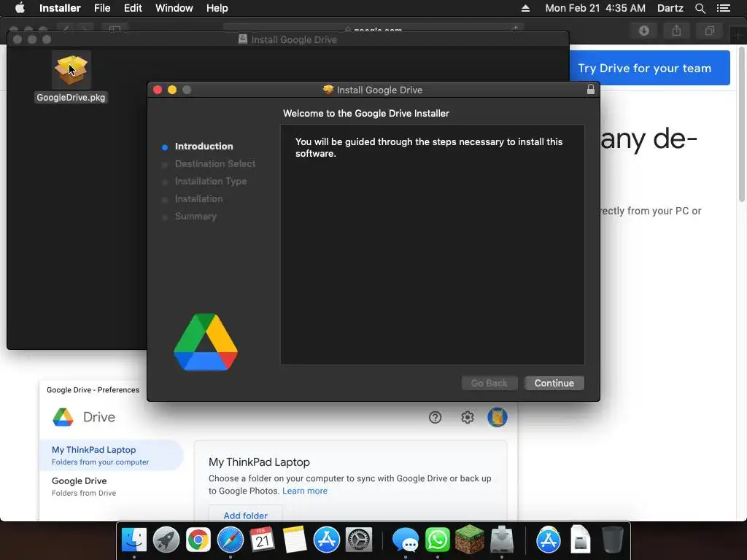Open Finder from the Dock
This screenshot has height=560, width=747.
point(134,540)
